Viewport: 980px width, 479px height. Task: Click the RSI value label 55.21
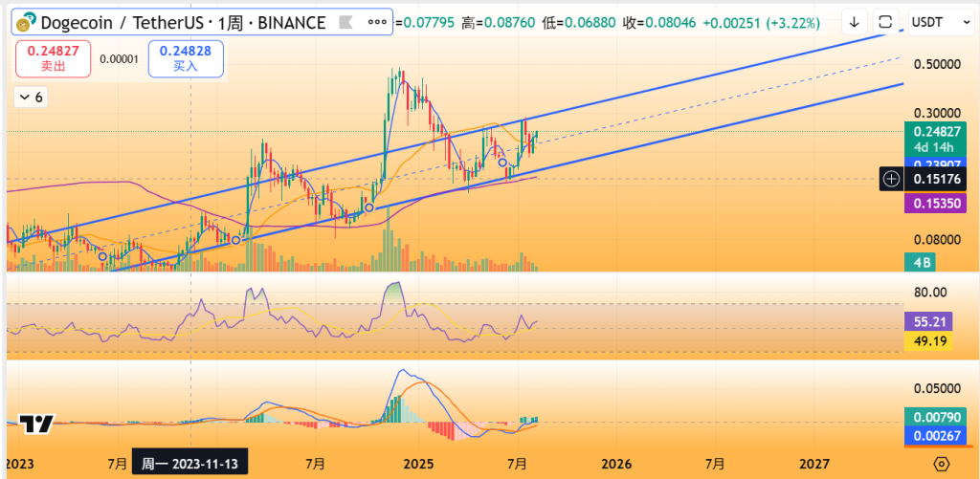(928, 321)
